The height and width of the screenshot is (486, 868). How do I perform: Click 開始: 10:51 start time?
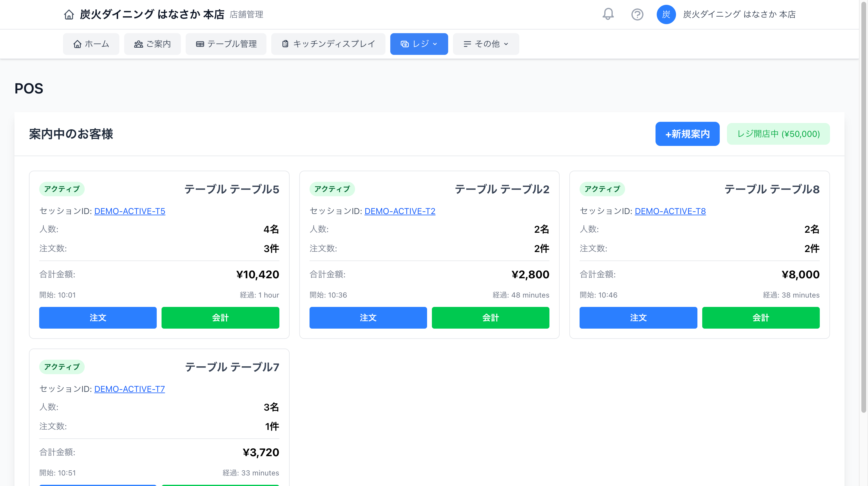[57, 473]
